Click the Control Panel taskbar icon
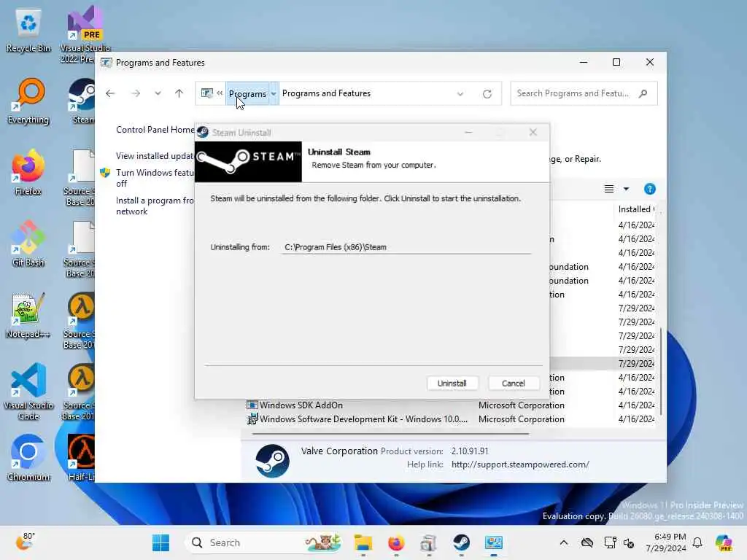Image resolution: width=747 pixels, height=560 pixels. click(x=494, y=542)
